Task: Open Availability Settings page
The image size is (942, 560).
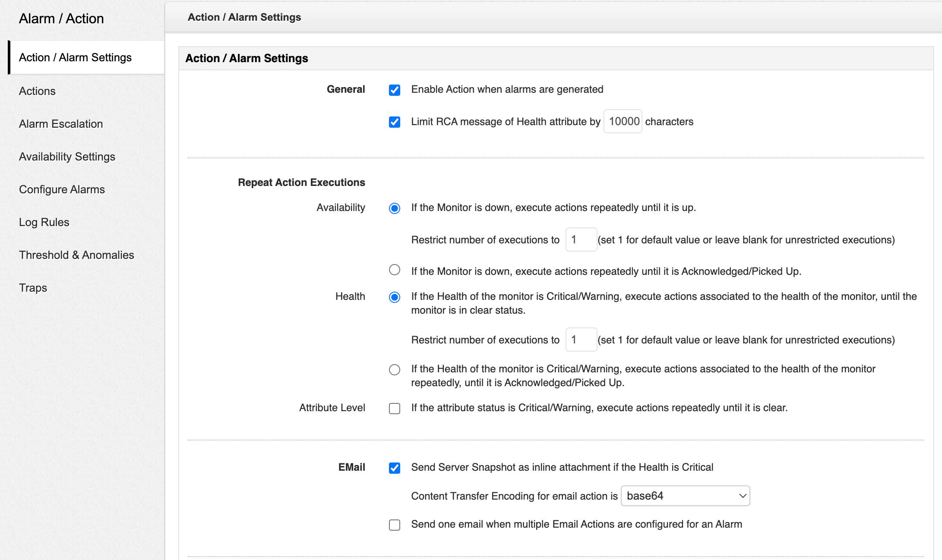Action: pos(67,157)
